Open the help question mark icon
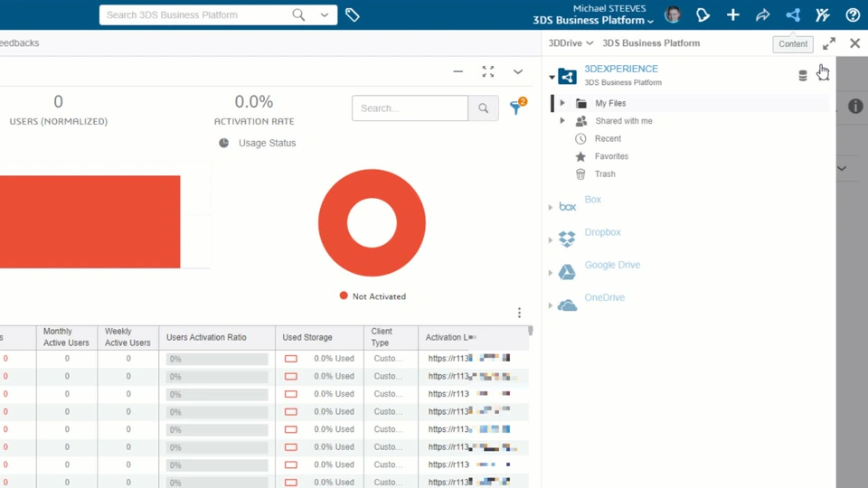The width and height of the screenshot is (868, 488). coord(853,15)
